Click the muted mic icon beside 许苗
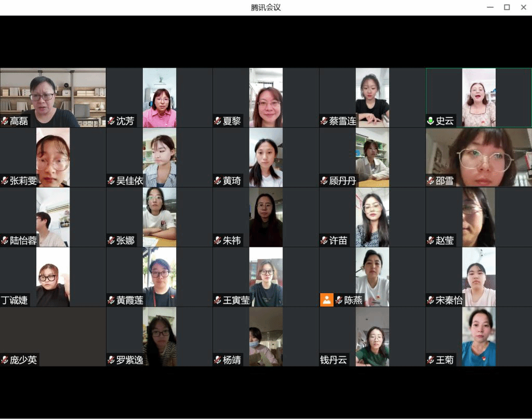Image resolution: width=532 pixels, height=419 pixels. (x=324, y=240)
